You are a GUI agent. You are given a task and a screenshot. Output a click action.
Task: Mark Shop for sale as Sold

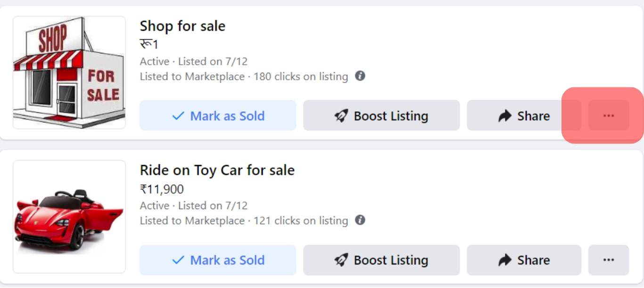218,115
